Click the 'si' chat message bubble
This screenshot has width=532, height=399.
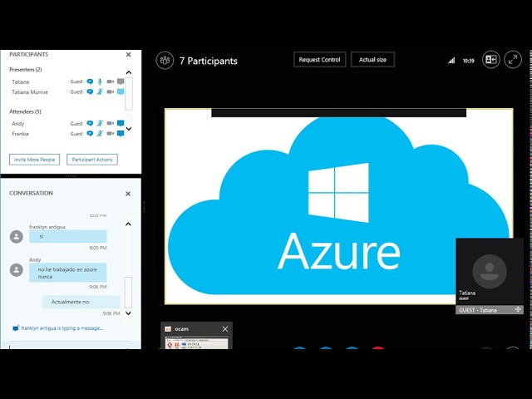tap(68, 236)
